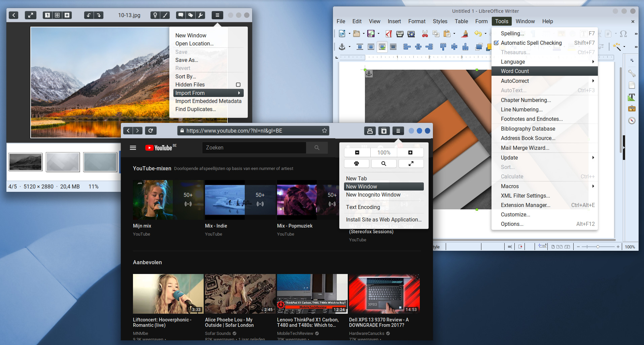Screen dimensions: 644x345
Task: Click zoom-in plus beside Writer zoom slider
Action: click(618, 247)
